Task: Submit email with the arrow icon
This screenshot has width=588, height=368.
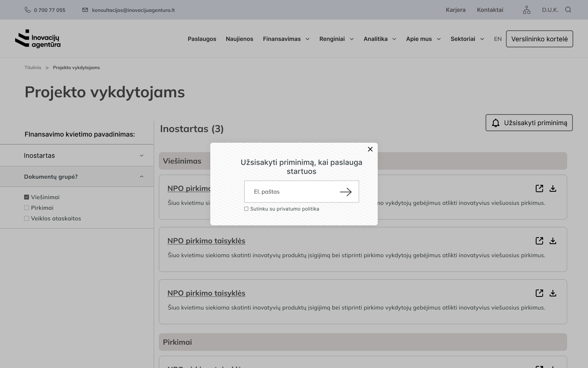Action: click(345, 192)
